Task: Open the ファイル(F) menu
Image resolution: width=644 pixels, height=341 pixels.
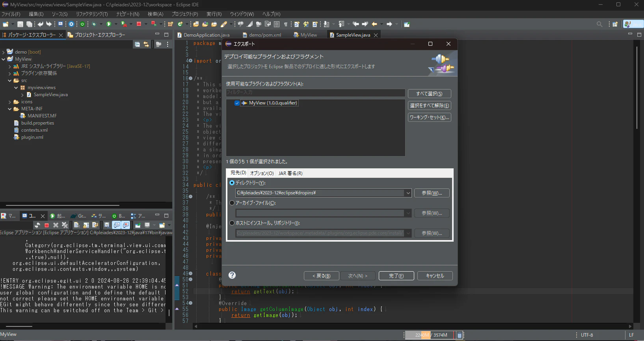Action: [x=11, y=14]
